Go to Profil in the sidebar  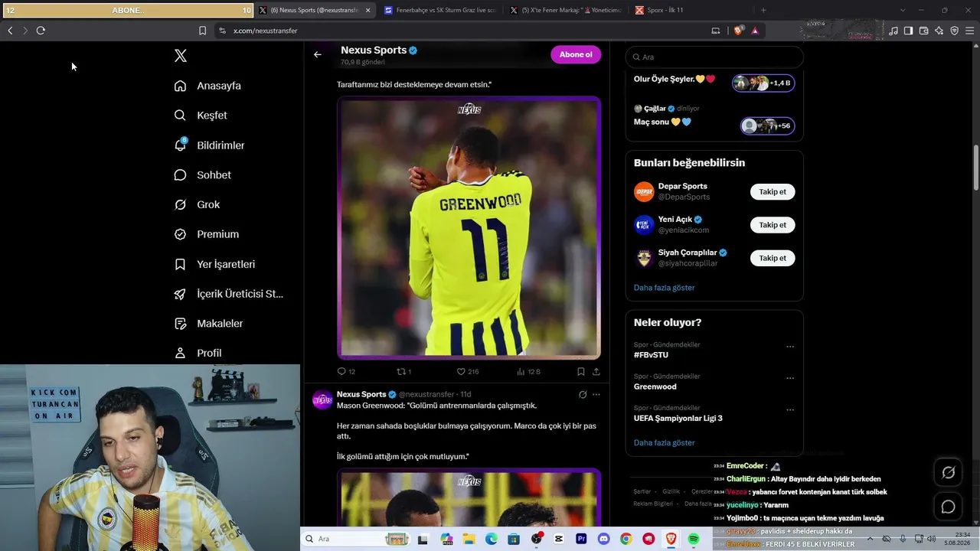[x=198, y=353]
